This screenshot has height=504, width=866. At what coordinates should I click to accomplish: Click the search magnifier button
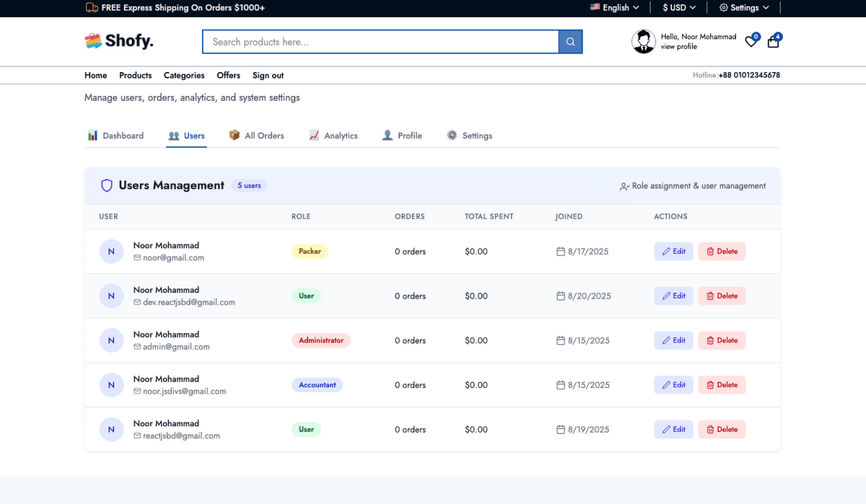pos(570,42)
